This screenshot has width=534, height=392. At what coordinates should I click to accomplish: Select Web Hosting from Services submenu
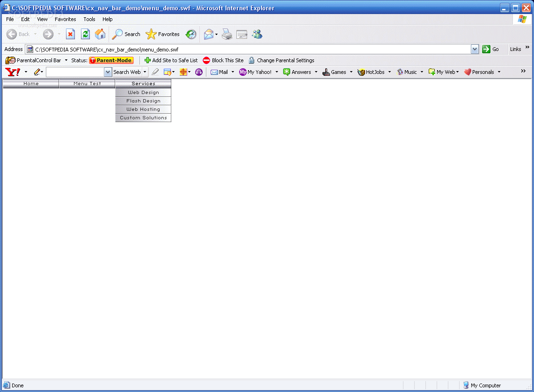143,109
